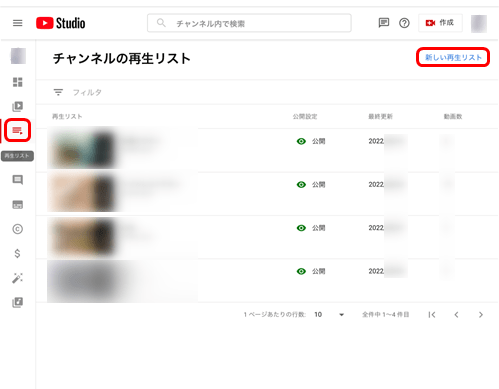This screenshot has width=499, height=389.
Task: Open the rows-per-page dropdown showing 10
Action: click(329, 315)
